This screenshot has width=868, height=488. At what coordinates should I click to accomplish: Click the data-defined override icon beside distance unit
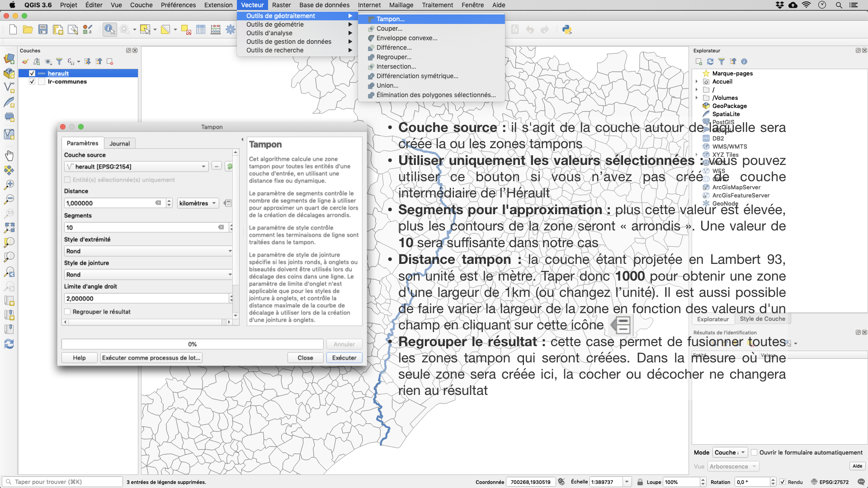[228, 203]
